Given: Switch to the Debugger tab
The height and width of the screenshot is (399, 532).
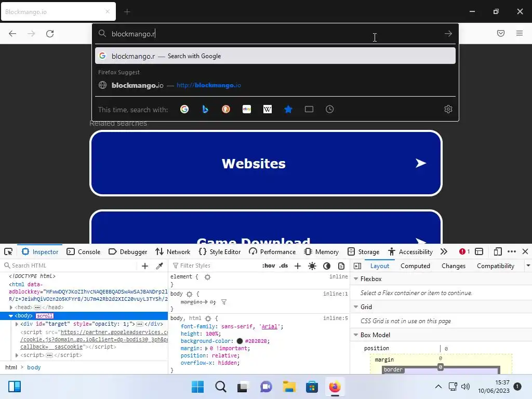Looking at the screenshot, I should coord(128,252).
